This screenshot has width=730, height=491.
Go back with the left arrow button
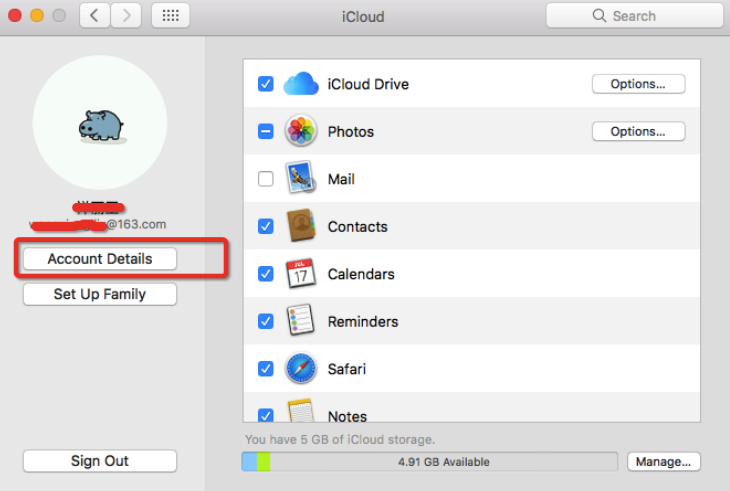95,16
